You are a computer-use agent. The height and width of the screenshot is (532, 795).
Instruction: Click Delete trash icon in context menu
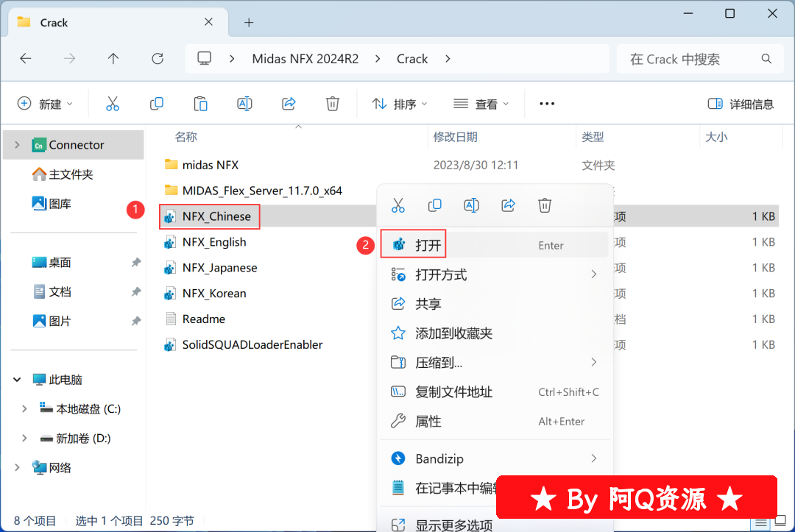pyautogui.click(x=545, y=205)
